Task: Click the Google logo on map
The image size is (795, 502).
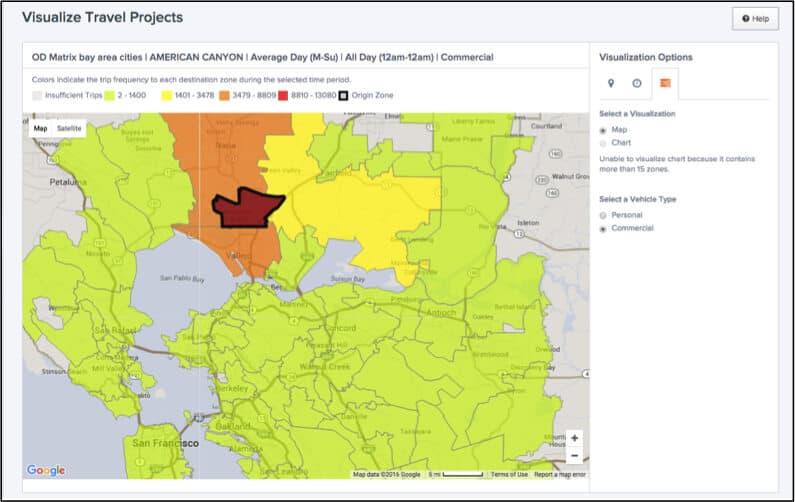Action: pyautogui.click(x=46, y=470)
